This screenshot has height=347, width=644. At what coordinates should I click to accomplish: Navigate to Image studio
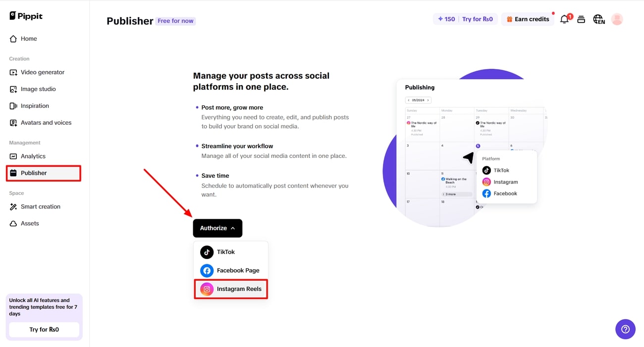[x=38, y=89]
